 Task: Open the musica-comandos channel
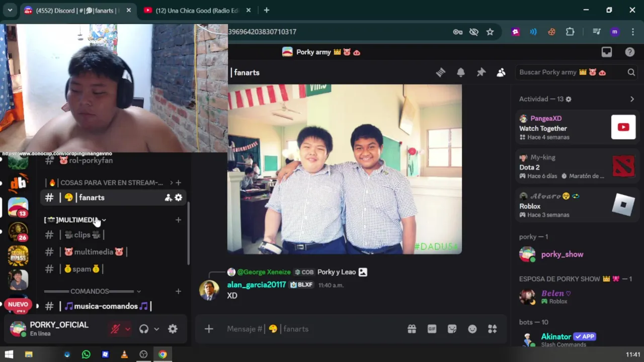click(x=113, y=306)
